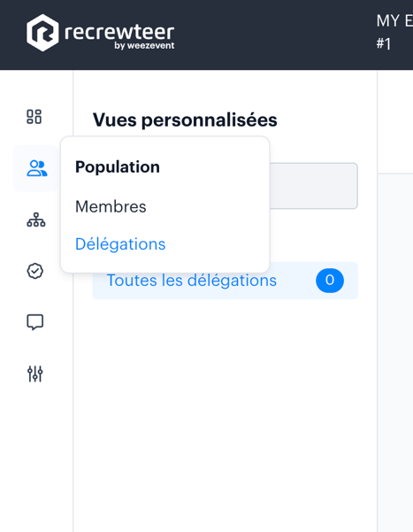Click the Vues personnalisées heading
The image size is (413, 532).
coord(185,120)
